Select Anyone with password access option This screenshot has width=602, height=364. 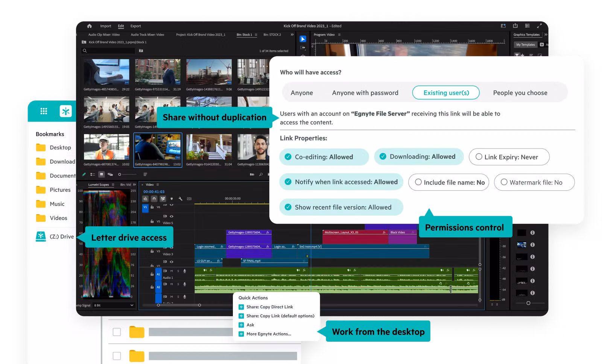click(365, 93)
